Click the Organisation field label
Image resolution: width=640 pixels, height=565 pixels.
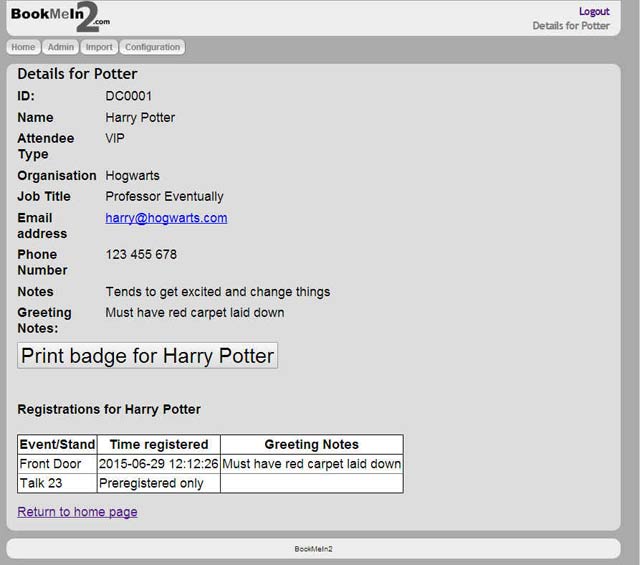pyautogui.click(x=57, y=176)
